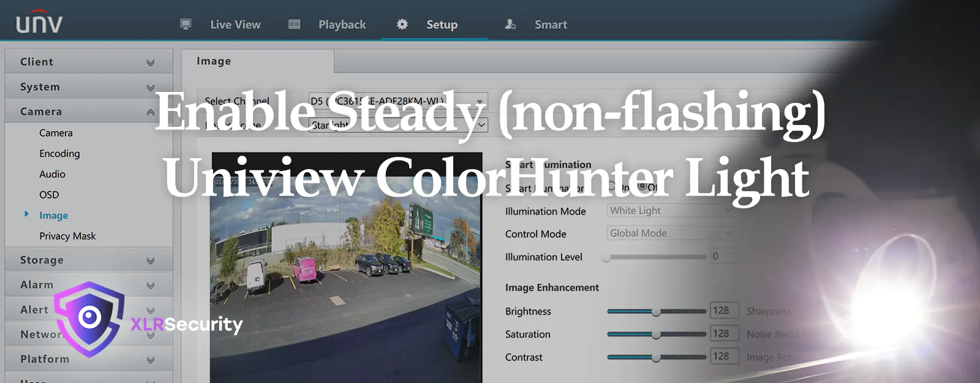This screenshot has height=383, width=980.
Task: Expand the Storage section
Action: (x=89, y=260)
